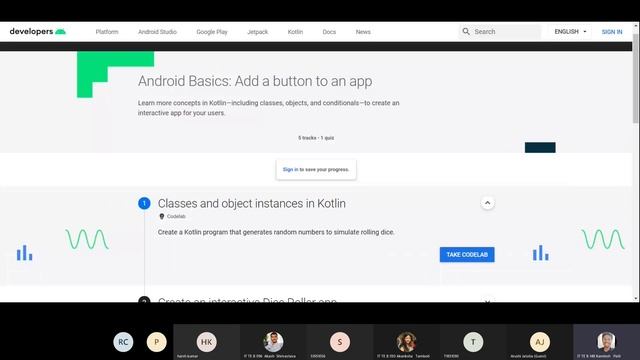
Task: Click TAKE CODELAB button
Action: (467, 255)
